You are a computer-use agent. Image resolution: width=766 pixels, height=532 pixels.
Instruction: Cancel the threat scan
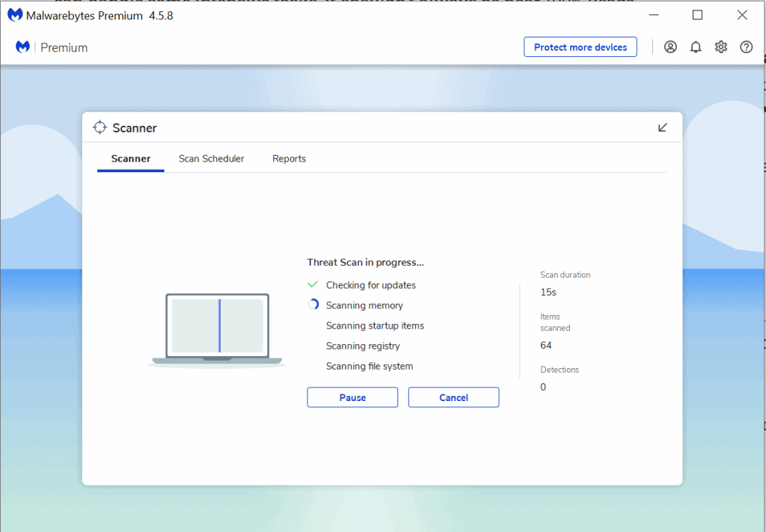coord(453,397)
